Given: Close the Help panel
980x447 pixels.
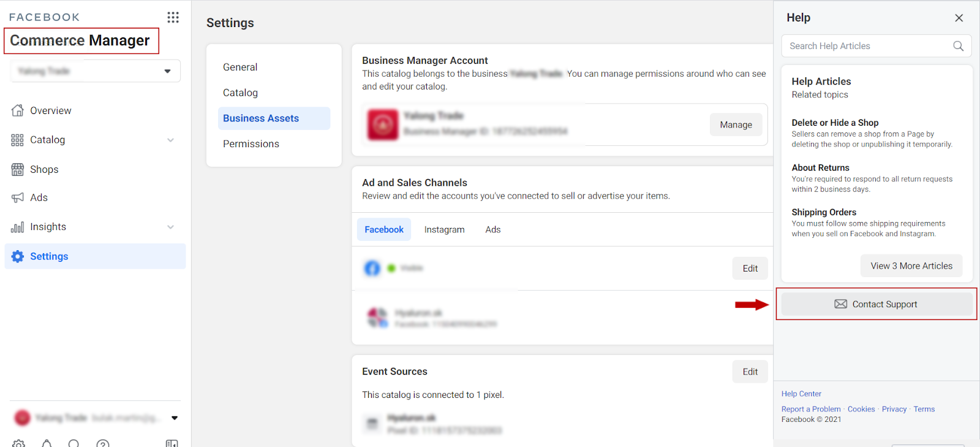Looking at the screenshot, I should (x=959, y=18).
